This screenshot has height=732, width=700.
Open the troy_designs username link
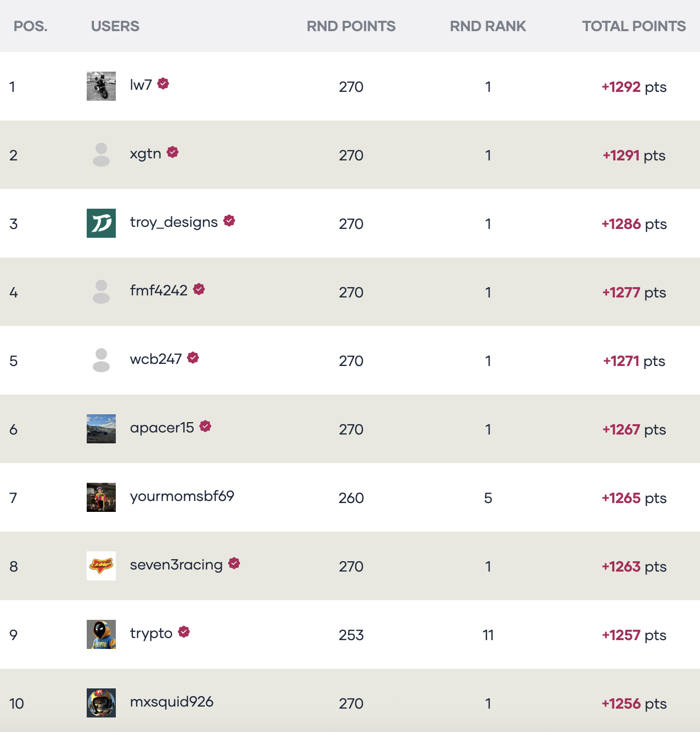[x=174, y=222]
